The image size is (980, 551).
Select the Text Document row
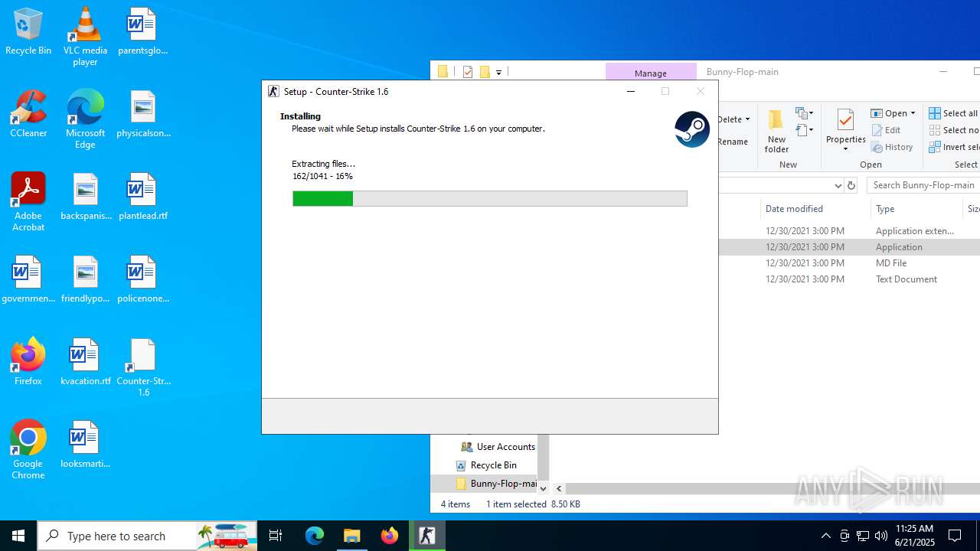pyautogui.click(x=850, y=279)
